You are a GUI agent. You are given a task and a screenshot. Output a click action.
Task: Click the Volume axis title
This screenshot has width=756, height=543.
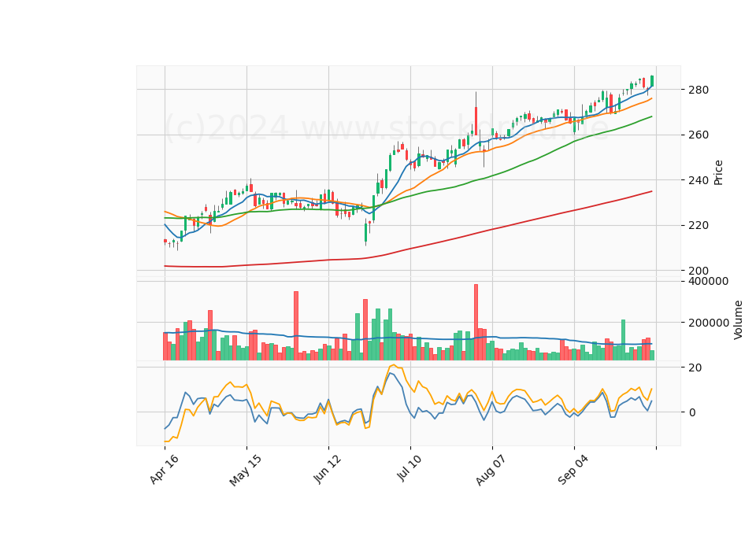(738, 320)
